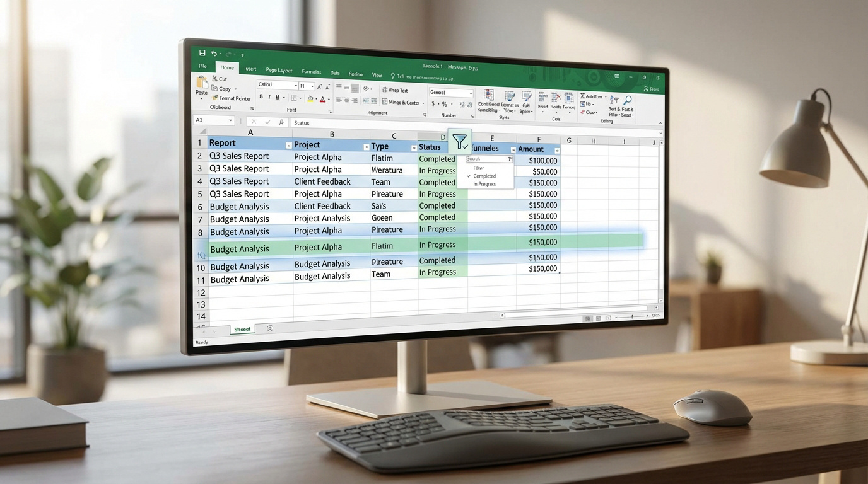Click the Format Painter icon
Image resolution: width=868 pixels, height=484 pixels.
231,98
